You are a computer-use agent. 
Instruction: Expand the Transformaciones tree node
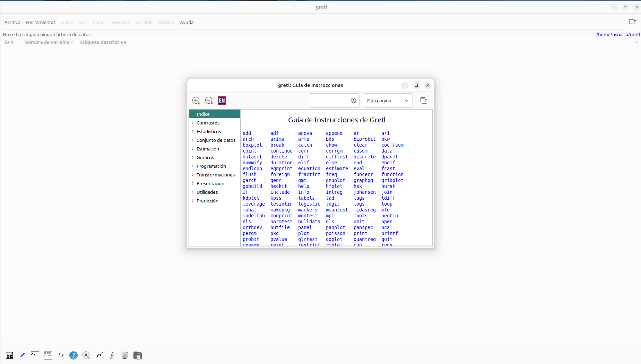(x=193, y=175)
